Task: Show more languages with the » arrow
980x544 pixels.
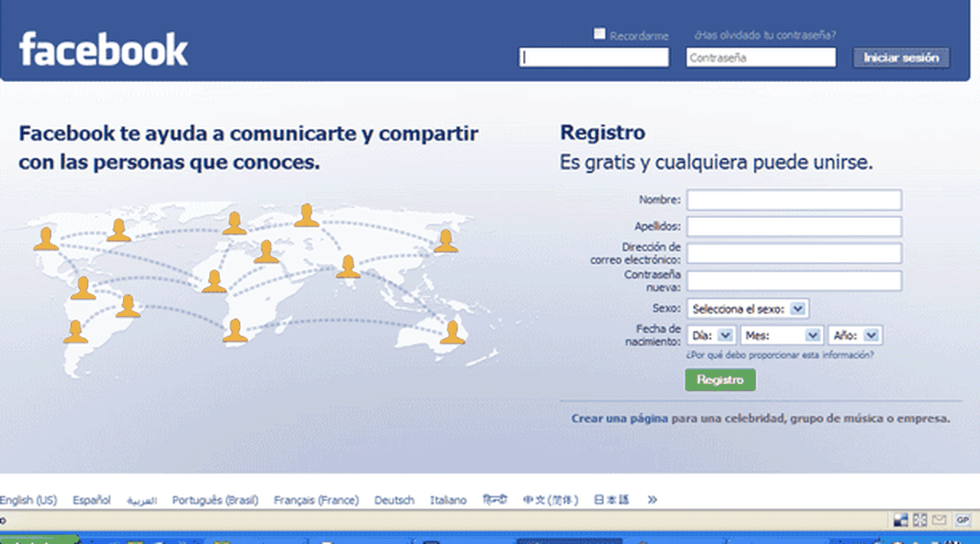Action: [x=652, y=500]
